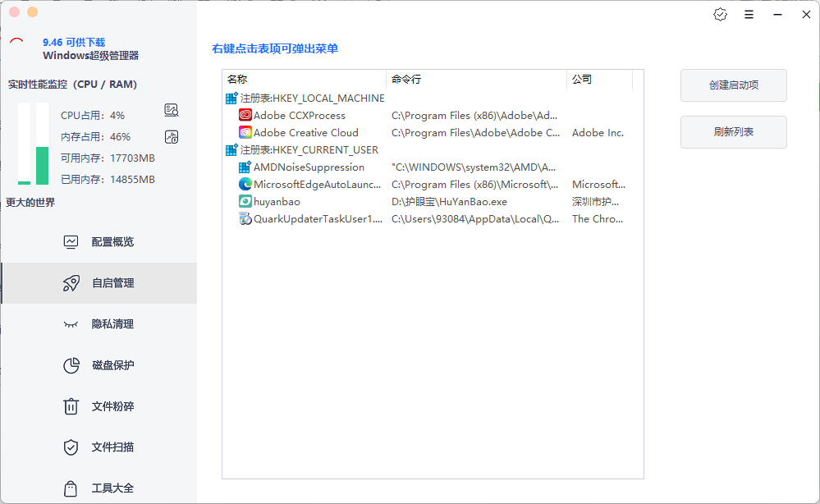Viewport: 820px width, 504px height.
Task: Select the 自启管理 rocket icon
Action: (x=71, y=282)
